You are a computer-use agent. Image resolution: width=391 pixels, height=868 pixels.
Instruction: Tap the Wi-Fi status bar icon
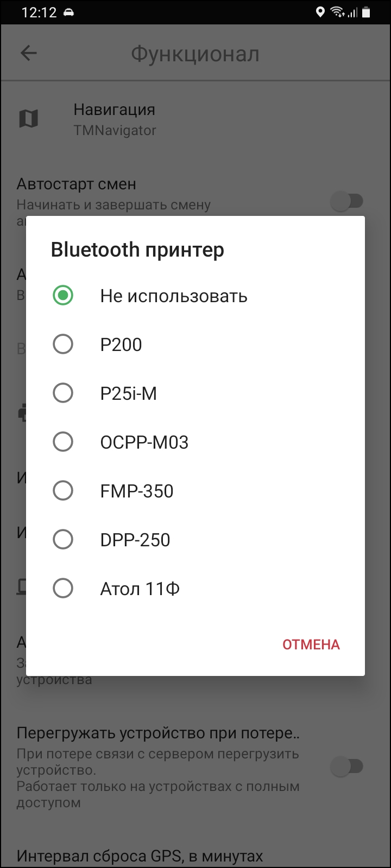tap(337, 12)
